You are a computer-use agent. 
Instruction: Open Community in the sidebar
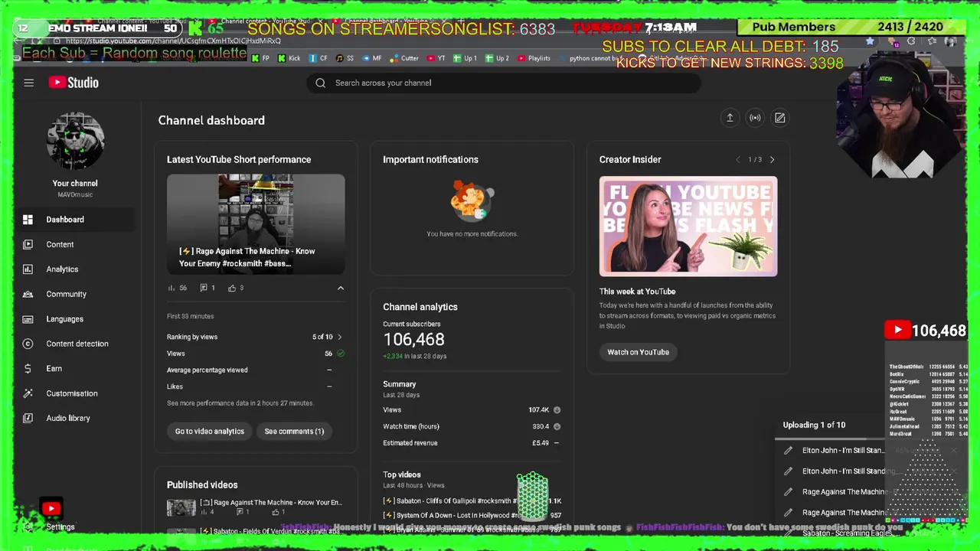[x=75, y=294]
